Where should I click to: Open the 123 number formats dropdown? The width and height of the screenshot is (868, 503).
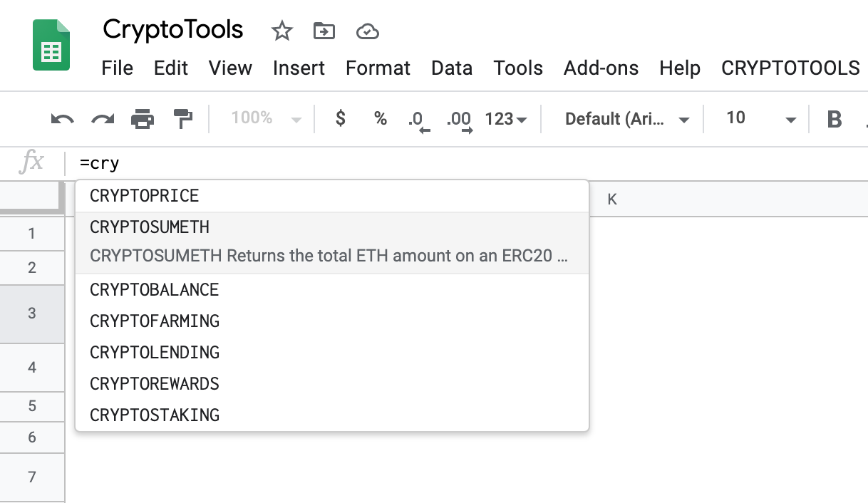click(x=506, y=119)
